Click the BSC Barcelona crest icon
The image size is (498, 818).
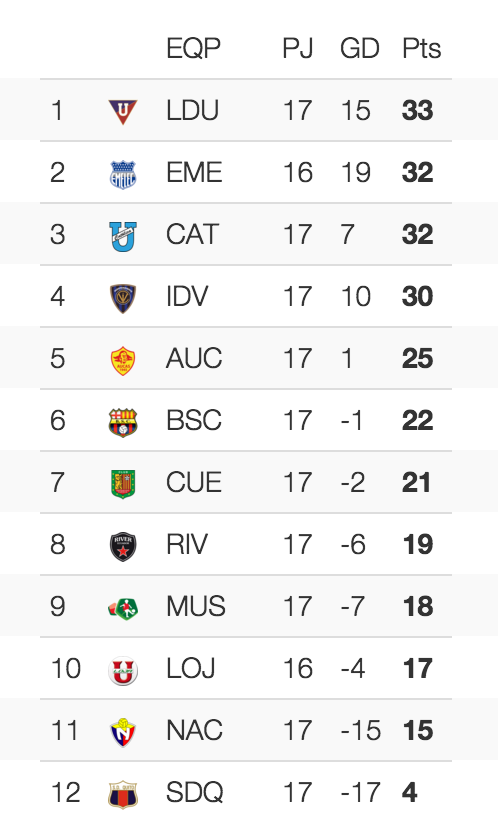point(123,423)
